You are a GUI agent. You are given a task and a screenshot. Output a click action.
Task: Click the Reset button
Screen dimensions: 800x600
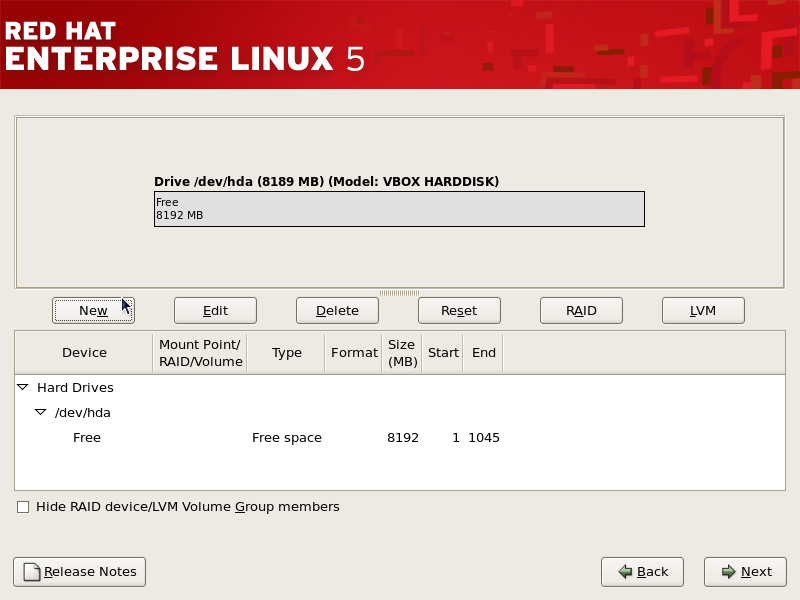459,310
